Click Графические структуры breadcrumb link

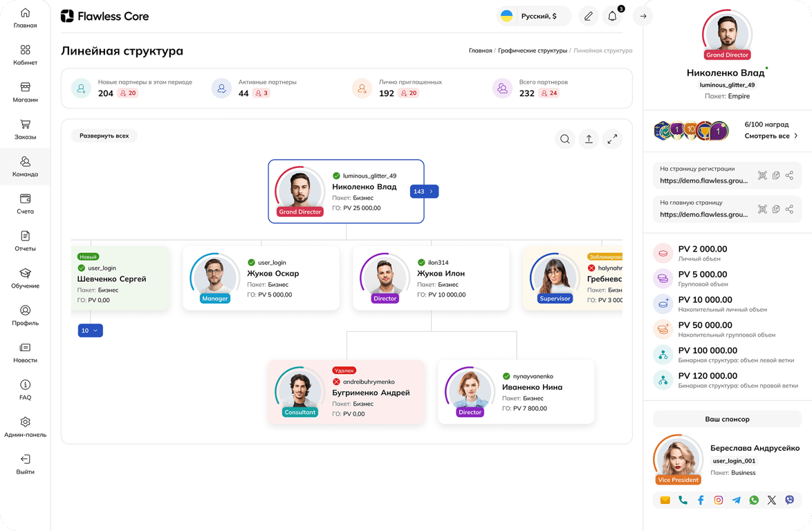(533, 50)
